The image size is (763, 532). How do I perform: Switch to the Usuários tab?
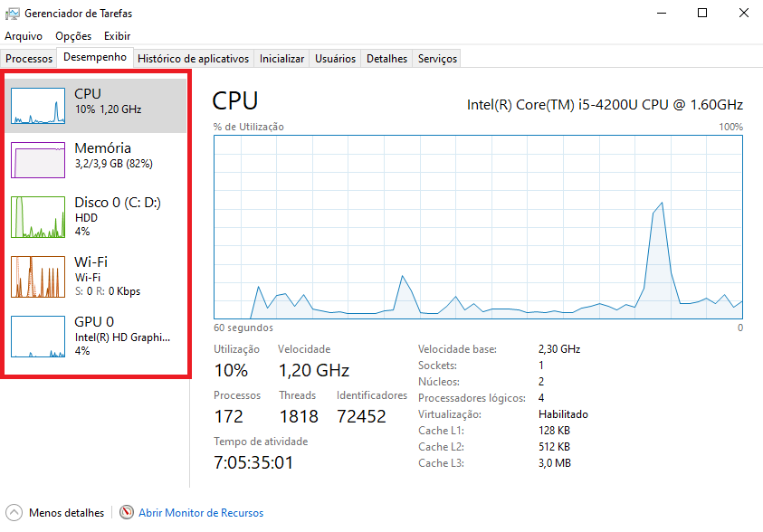tap(335, 58)
